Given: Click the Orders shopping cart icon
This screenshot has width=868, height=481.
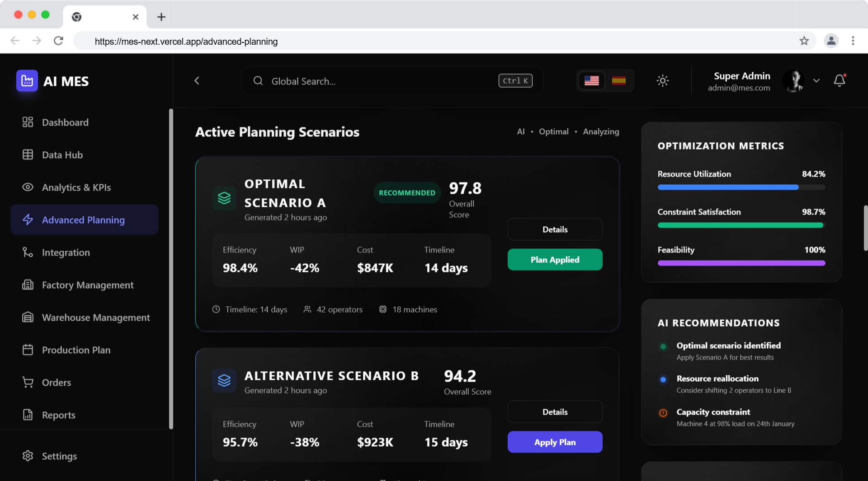Looking at the screenshot, I should [x=28, y=382].
